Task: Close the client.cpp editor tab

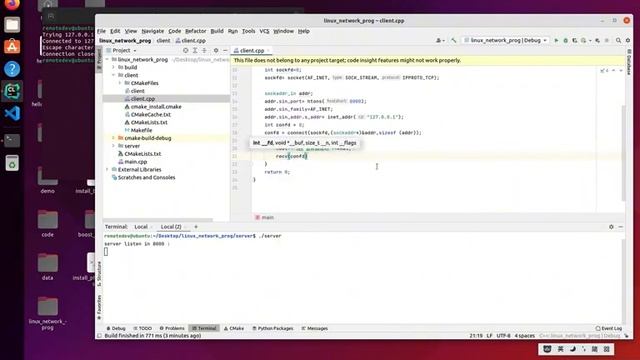Action: (268, 51)
